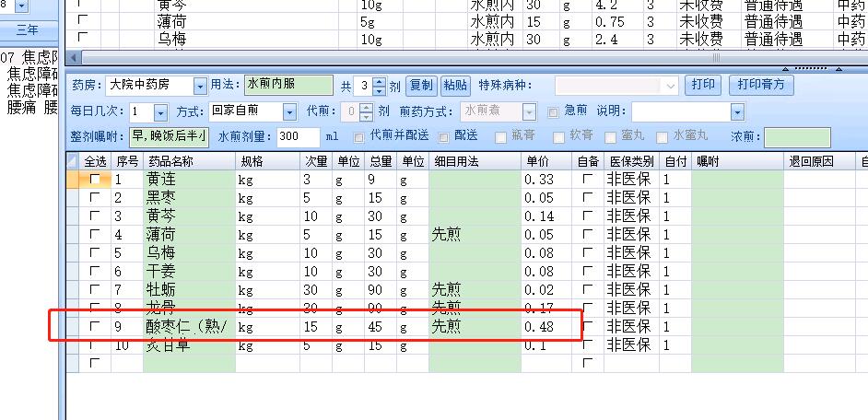
Task: Click the 复制 button
Action: (422, 86)
